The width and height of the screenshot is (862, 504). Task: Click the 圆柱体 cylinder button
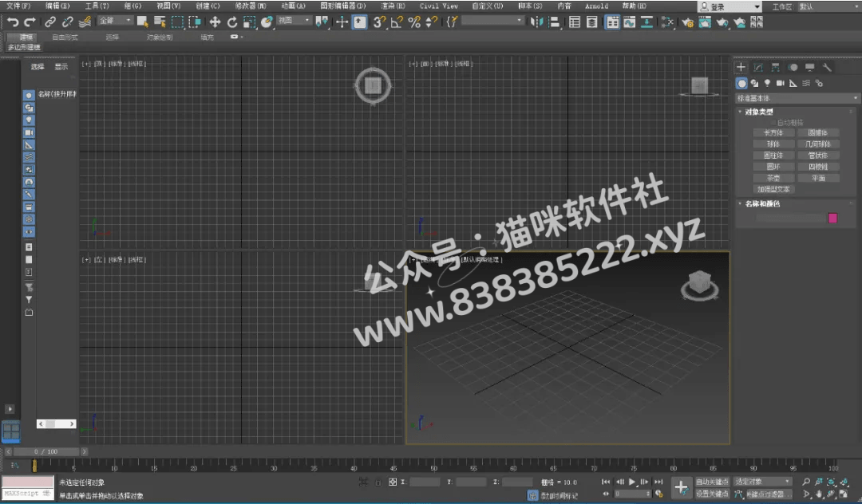(x=773, y=156)
